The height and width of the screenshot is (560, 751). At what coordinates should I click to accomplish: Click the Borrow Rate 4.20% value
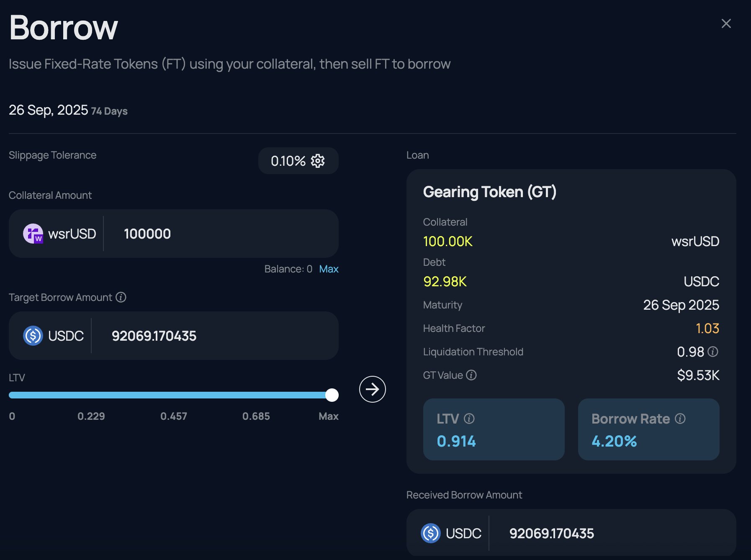tap(614, 441)
